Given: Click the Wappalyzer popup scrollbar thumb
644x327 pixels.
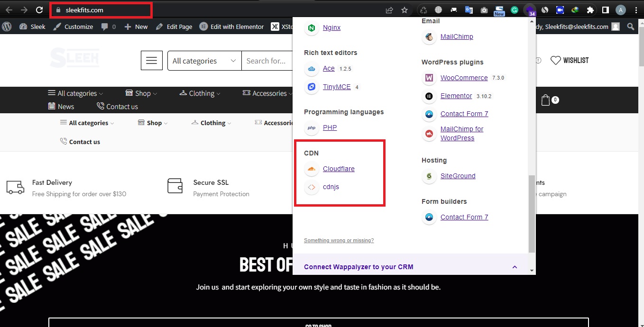Looking at the screenshot, I should 532,214.
